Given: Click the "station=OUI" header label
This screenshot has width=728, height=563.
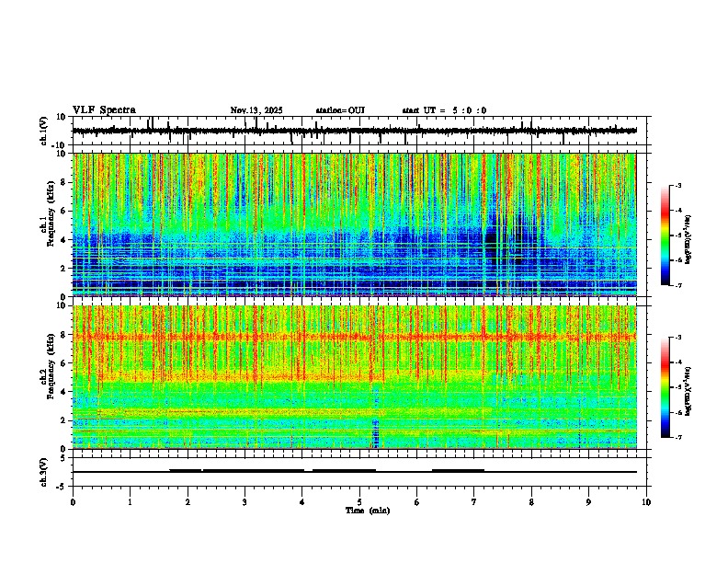Looking at the screenshot, I should click(340, 110).
